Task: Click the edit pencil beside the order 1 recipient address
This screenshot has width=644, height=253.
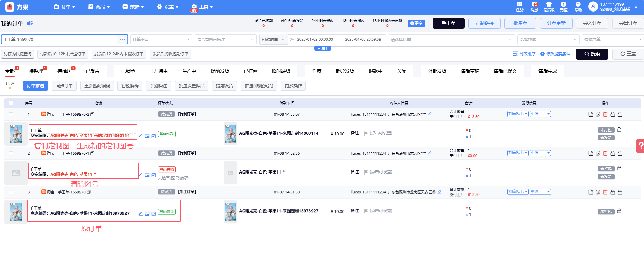Action: 430,114
